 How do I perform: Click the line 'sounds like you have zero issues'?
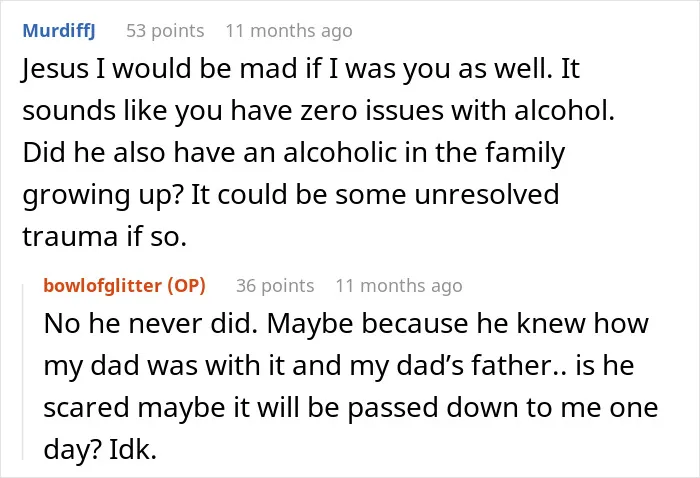(x=318, y=111)
